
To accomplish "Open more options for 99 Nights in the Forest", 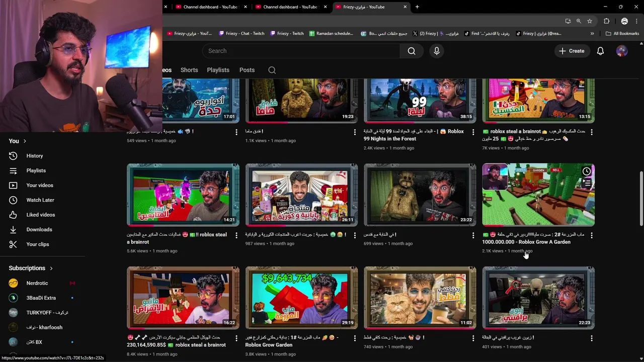I will [x=473, y=132].
